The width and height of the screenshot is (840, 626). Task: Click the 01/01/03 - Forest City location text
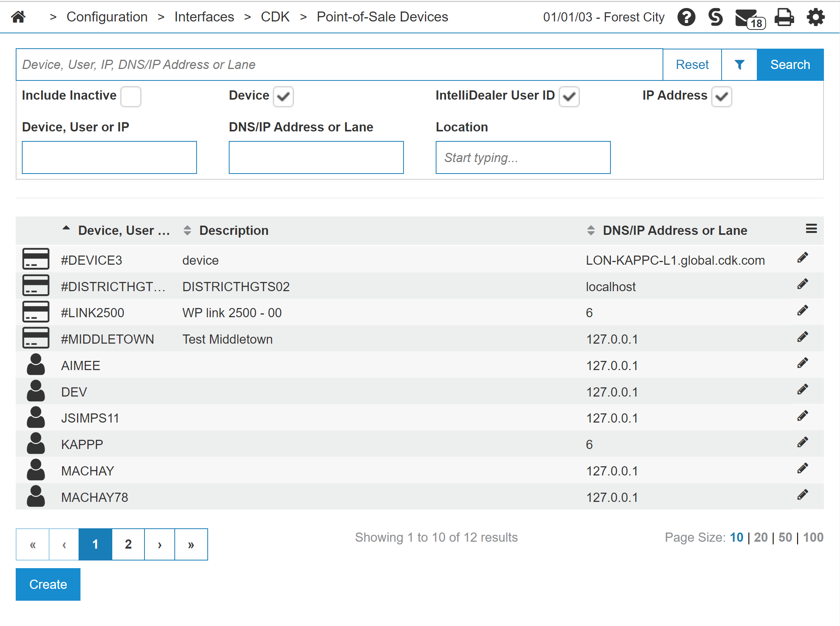[x=604, y=17]
